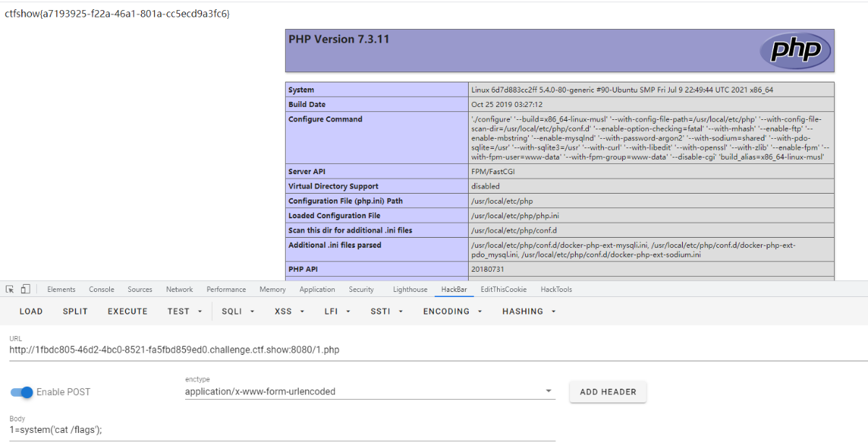This screenshot has width=868, height=443.
Task: Switch to the Lighthouse tab
Action: point(410,289)
